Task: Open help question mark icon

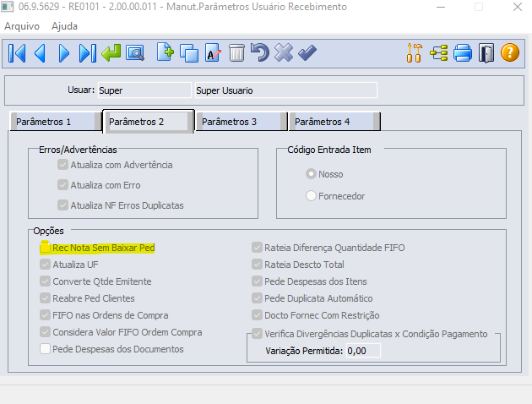Action: [x=510, y=52]
